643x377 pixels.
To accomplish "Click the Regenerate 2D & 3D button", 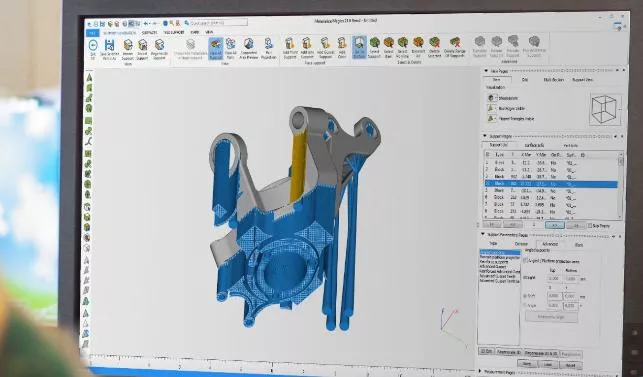I will coord(541,353).
